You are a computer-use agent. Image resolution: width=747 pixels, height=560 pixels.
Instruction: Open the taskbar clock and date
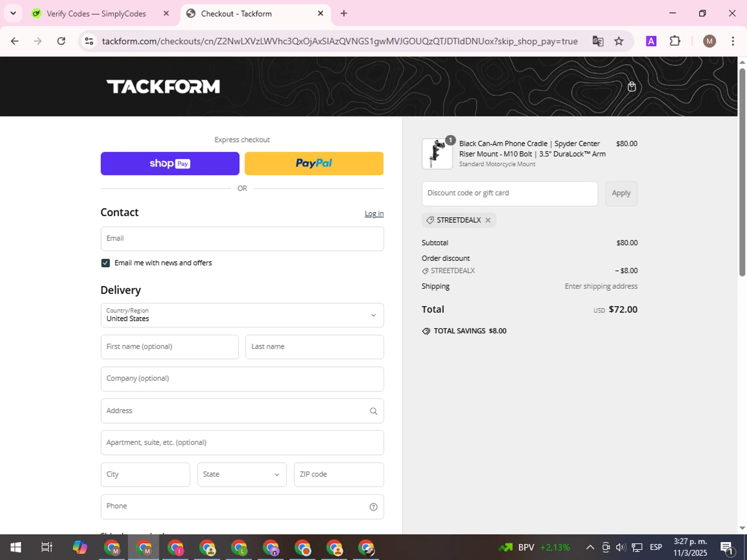tap(690, 547)
